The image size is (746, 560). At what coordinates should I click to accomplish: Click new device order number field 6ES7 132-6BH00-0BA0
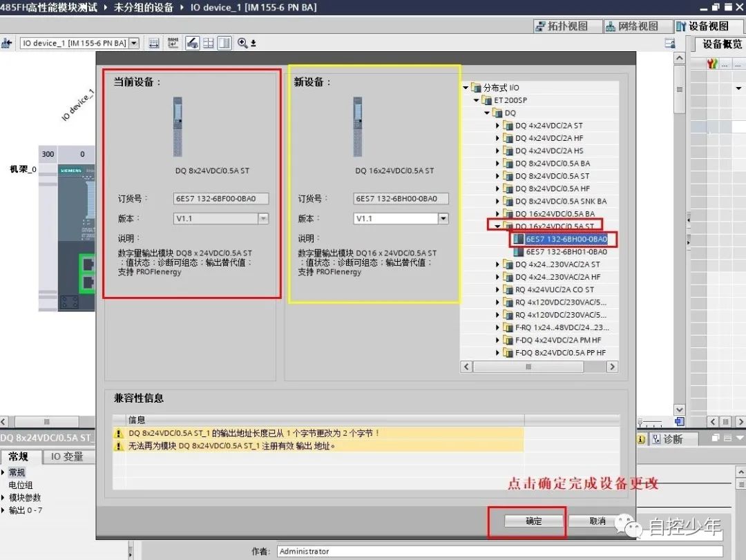[x=401, y=199]
